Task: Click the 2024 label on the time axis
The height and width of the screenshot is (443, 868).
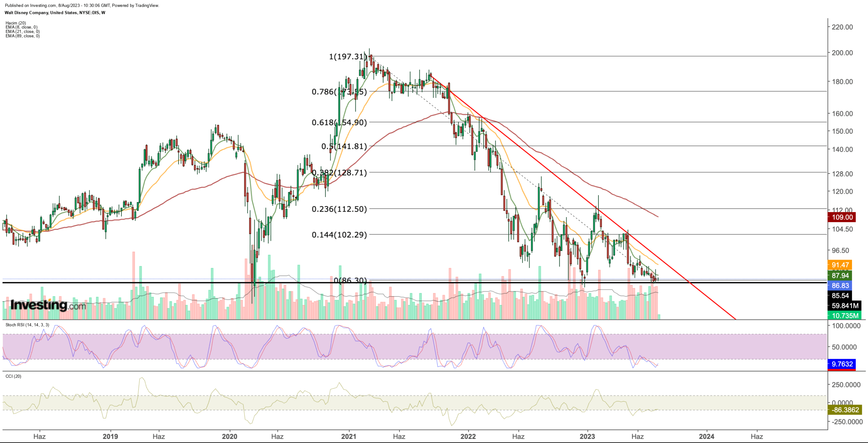Action: 707,437
